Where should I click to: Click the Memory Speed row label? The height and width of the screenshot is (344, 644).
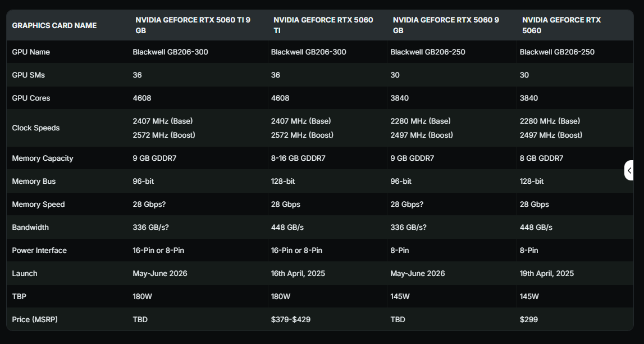click(38, 204)
